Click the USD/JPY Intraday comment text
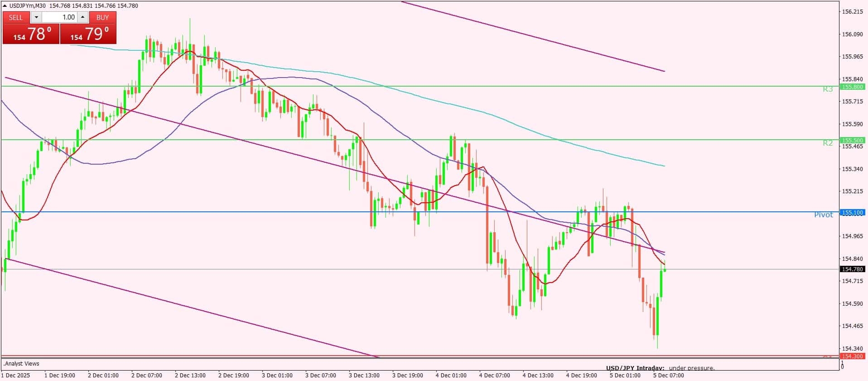The height and width of the screenshot is (381, 868). point(660,368)
